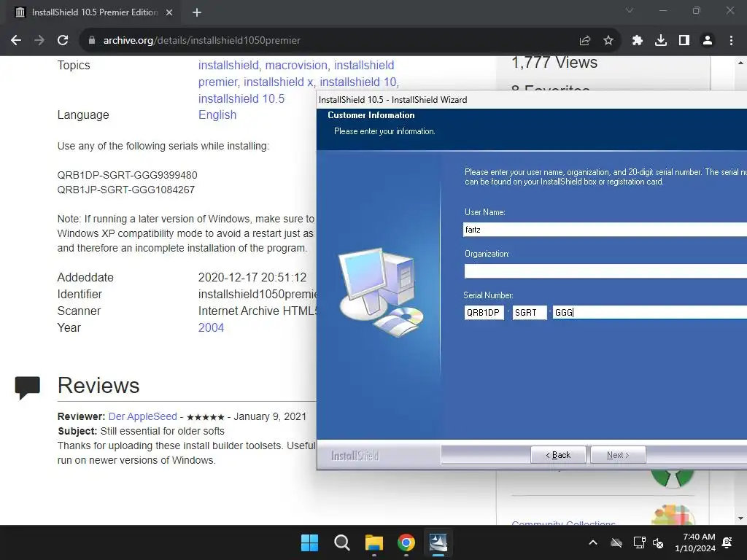Open the macrovision topic link
The width and height of the screenshot is (747, 560).
296,65
